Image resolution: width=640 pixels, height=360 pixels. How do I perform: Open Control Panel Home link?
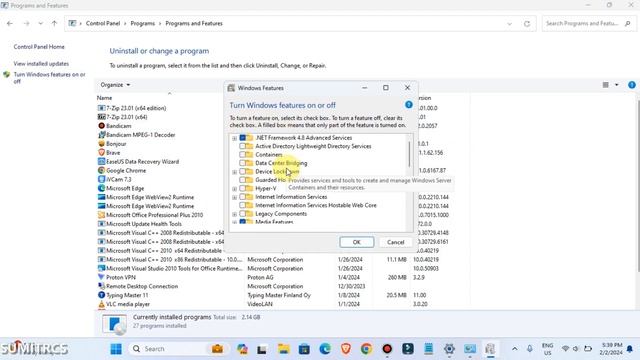pos(39,47)
